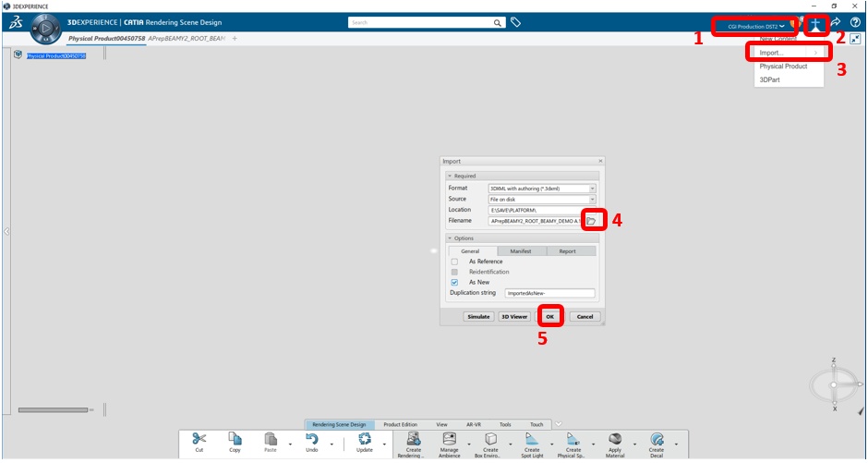Enable the As Reference checkbox

454,262
